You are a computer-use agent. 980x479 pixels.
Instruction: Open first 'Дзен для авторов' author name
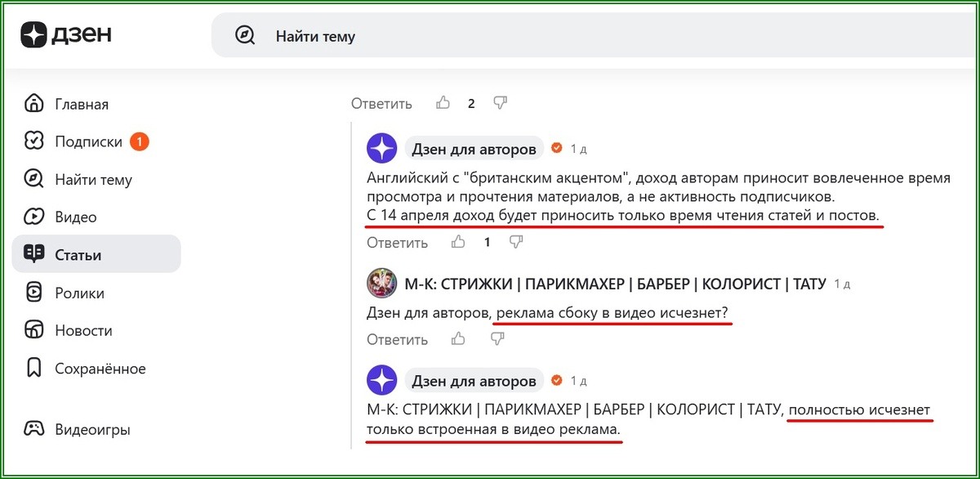coord(474,149)
